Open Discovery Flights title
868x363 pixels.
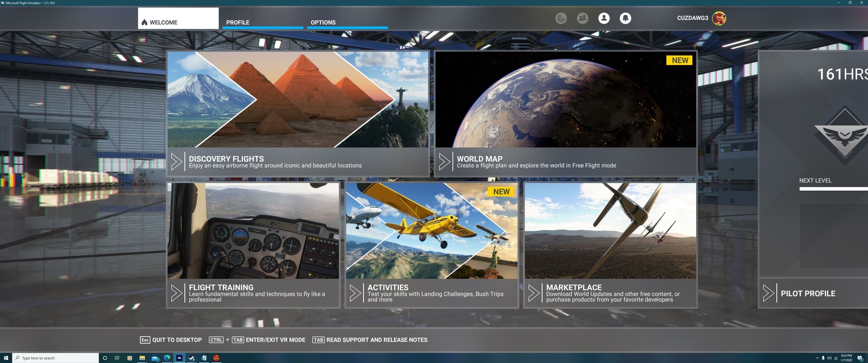[226, 159]
